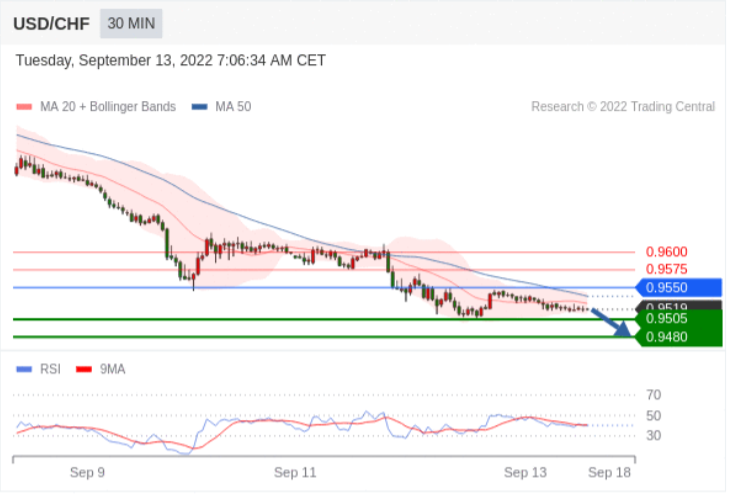Click the RSI axis value 50
This screenshot has width=729, height=503.
click(x=653, y=416)
